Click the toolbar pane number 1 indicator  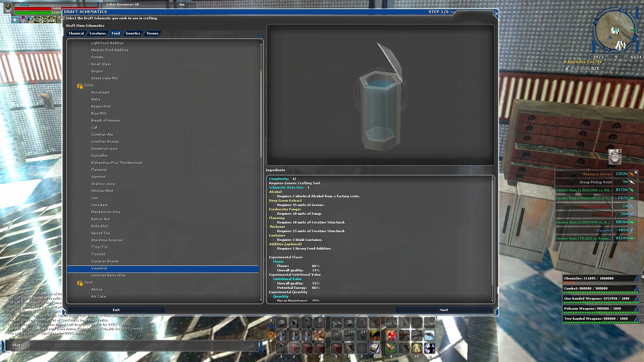271,321
